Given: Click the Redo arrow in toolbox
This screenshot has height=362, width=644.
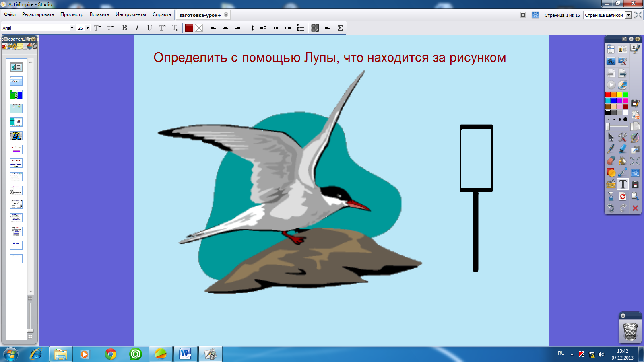Looking at the screenshot, I should point(623,208).
